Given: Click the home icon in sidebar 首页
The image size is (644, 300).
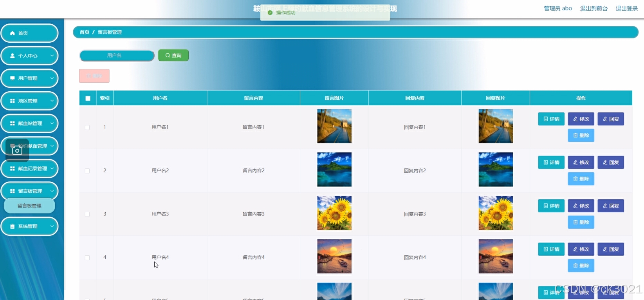Looking at the screenshot, I should [13, 33].
